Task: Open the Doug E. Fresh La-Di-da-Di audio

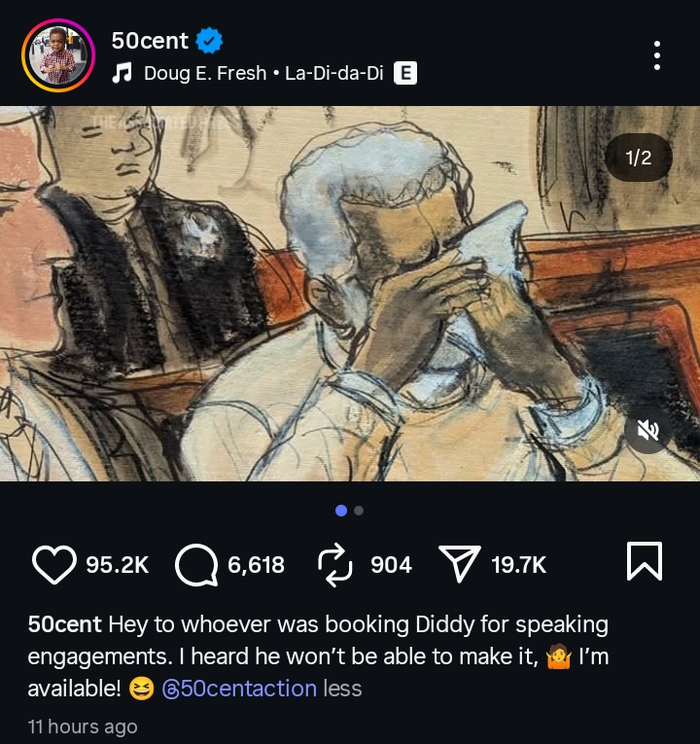Action: (263, 73)
